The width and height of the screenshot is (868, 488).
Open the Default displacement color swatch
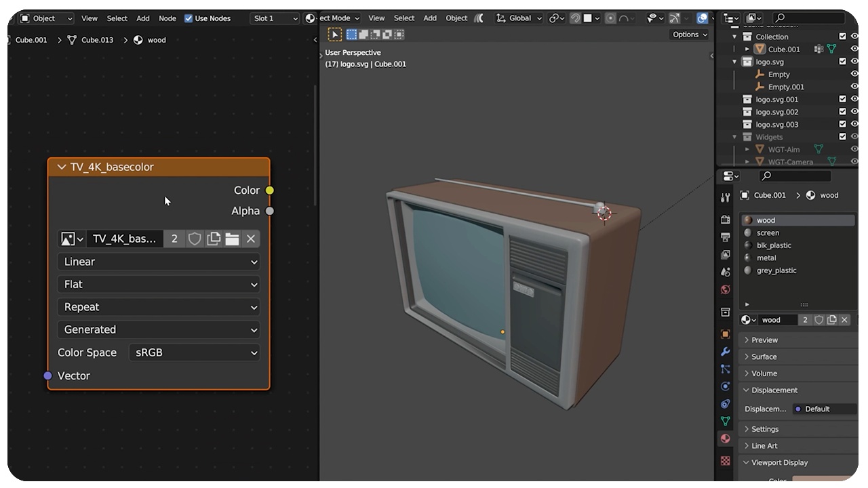825,409
